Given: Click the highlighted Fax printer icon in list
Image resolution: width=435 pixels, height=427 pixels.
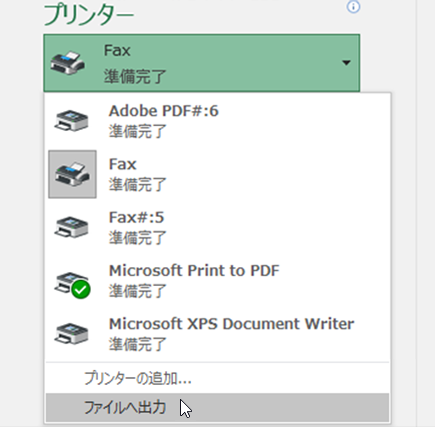Looking at the screenshot, I should [72, 174].
